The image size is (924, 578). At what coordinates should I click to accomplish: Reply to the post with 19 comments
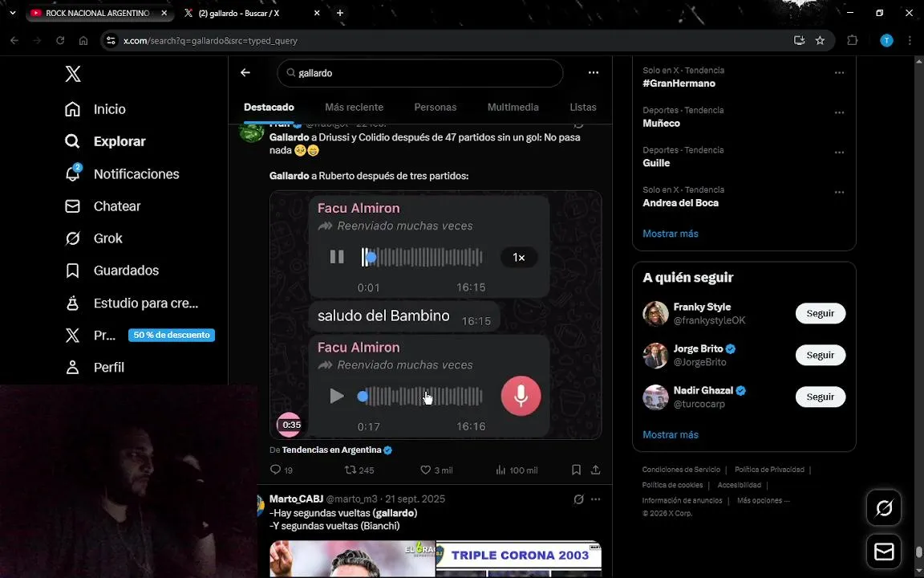click(281, 470)
